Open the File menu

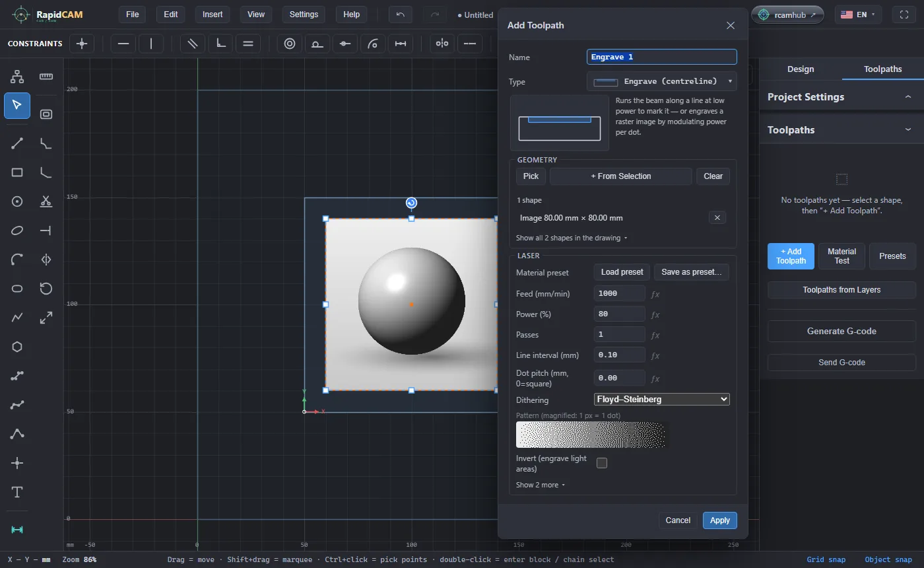[133, 15]
